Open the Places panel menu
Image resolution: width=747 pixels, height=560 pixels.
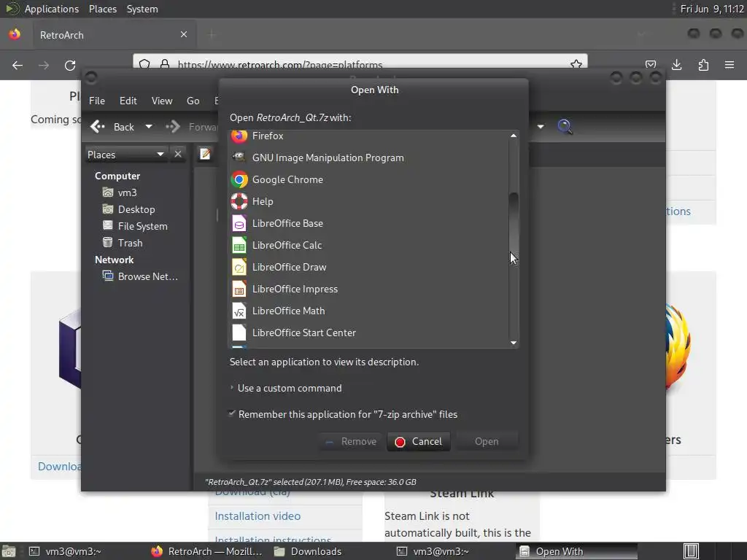(103, 9)
